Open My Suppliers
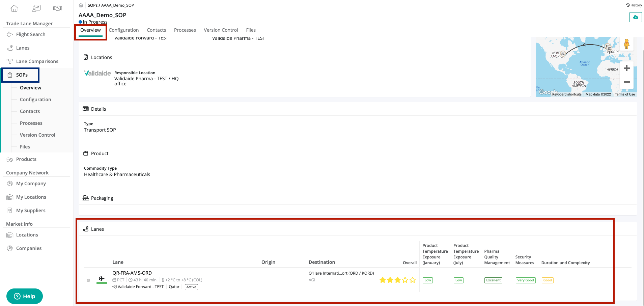Image resolution: width=644 pixels, height=306 pixels. pos(31,211)
